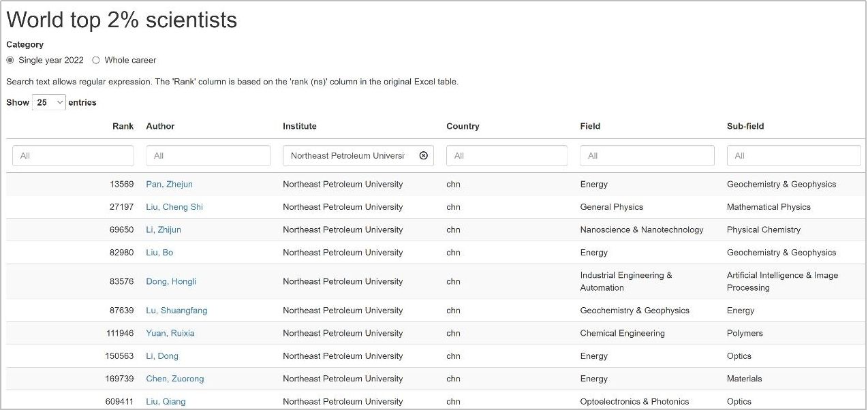Select the Whole career radio option
868x410 pixels.
coord(96,60)
